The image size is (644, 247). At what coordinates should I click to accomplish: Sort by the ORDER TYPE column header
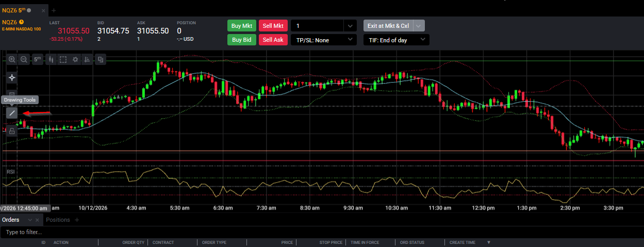pyautogui.click(x=214, y=242)
